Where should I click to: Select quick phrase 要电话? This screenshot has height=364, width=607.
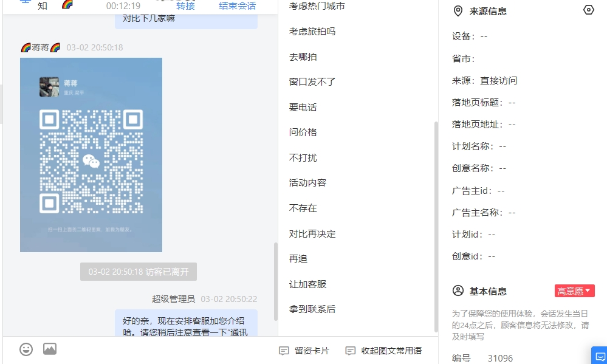[x=303, y=108]
